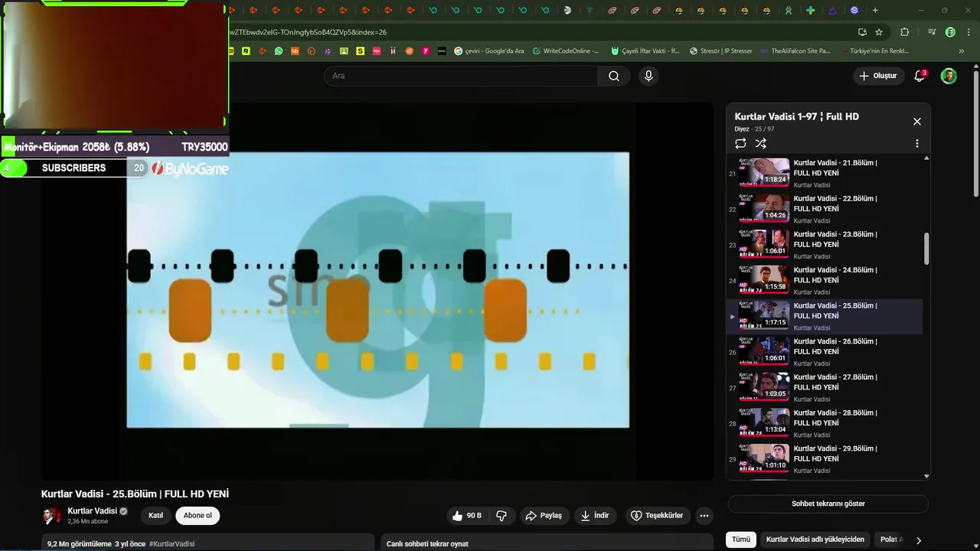
Task: Play 27.Bölüm thumbnail in playlist
Action: tap(764, 386)
